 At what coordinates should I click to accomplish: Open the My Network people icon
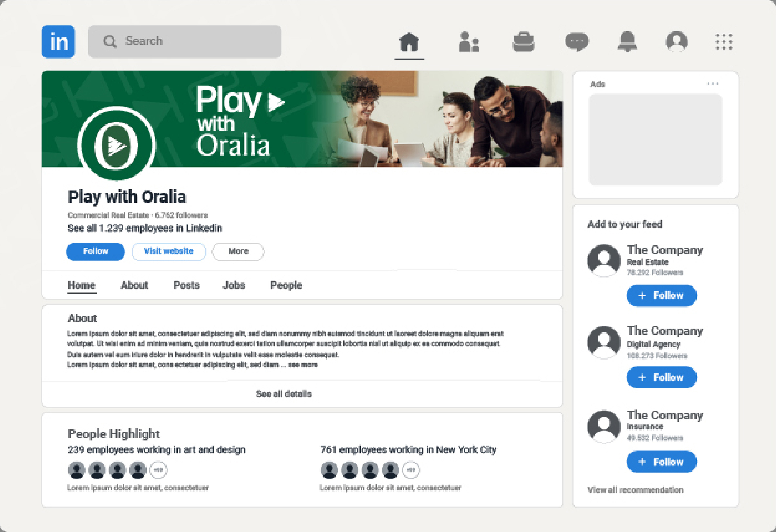(x=468, y=42)
